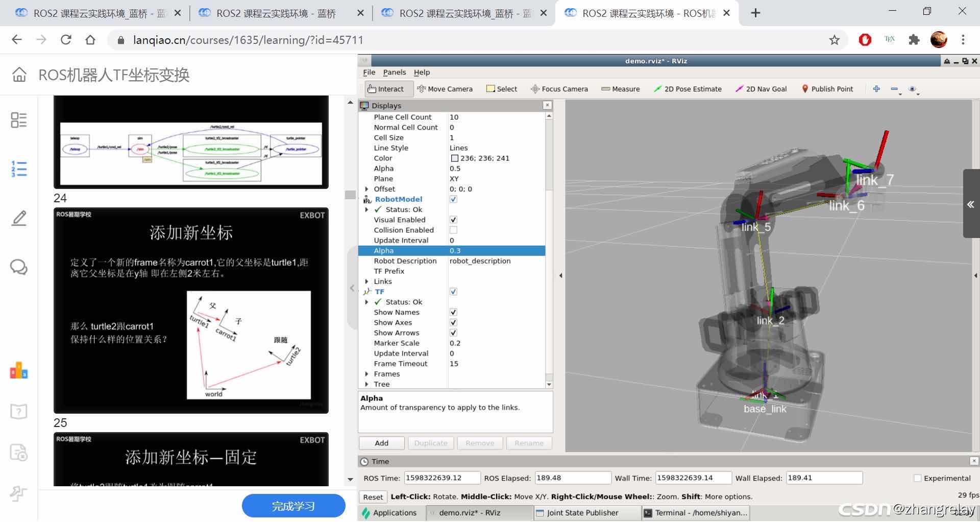The image size is (980, 522).
Task: Toggle Show Axes checkbox
Action: tap(453, 322)
